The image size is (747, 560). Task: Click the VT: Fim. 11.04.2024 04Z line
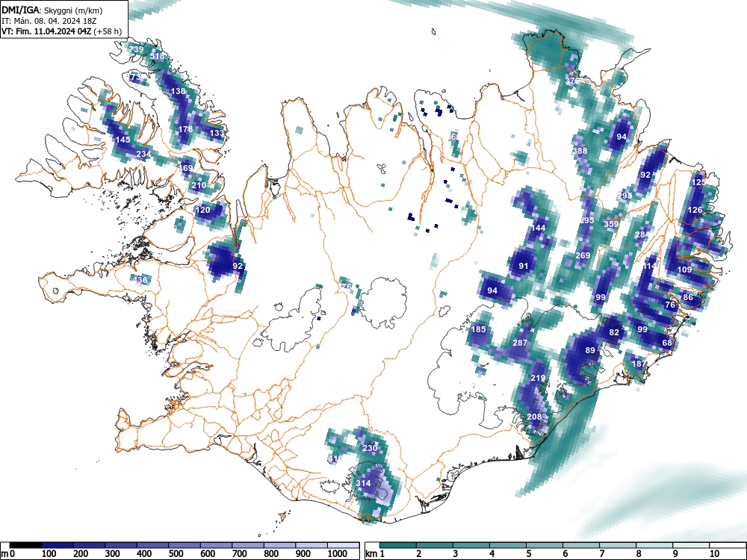point(61,31)
